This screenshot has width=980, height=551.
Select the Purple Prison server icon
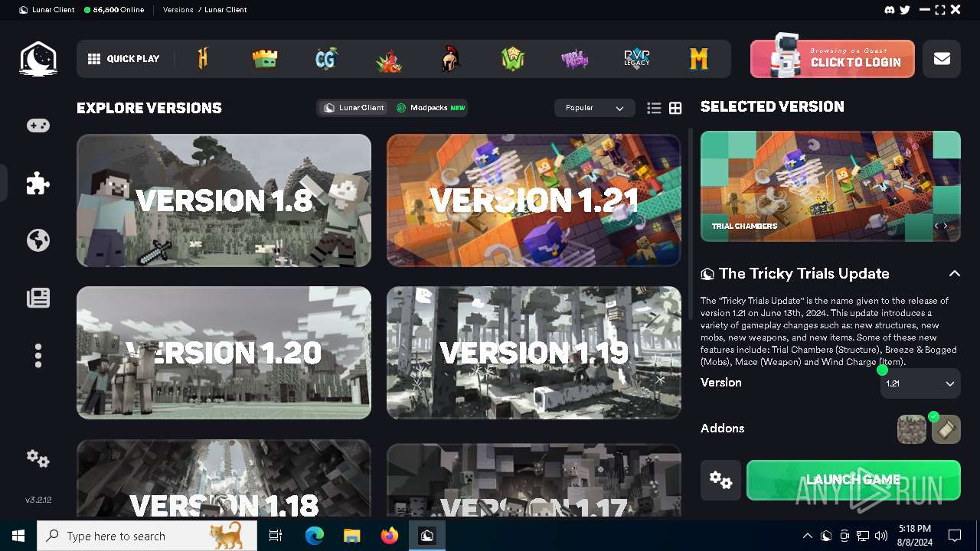(x=575, y=59)
